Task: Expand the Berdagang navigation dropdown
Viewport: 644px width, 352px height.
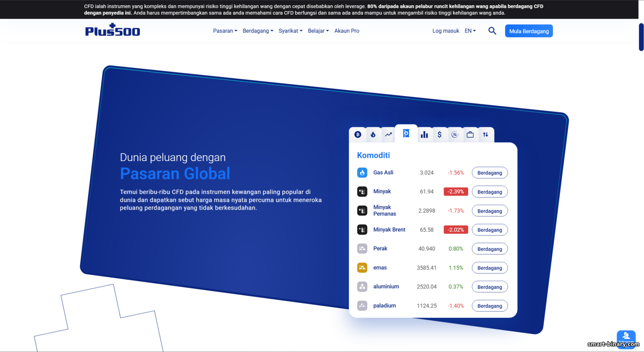Action: click(258, 31)
